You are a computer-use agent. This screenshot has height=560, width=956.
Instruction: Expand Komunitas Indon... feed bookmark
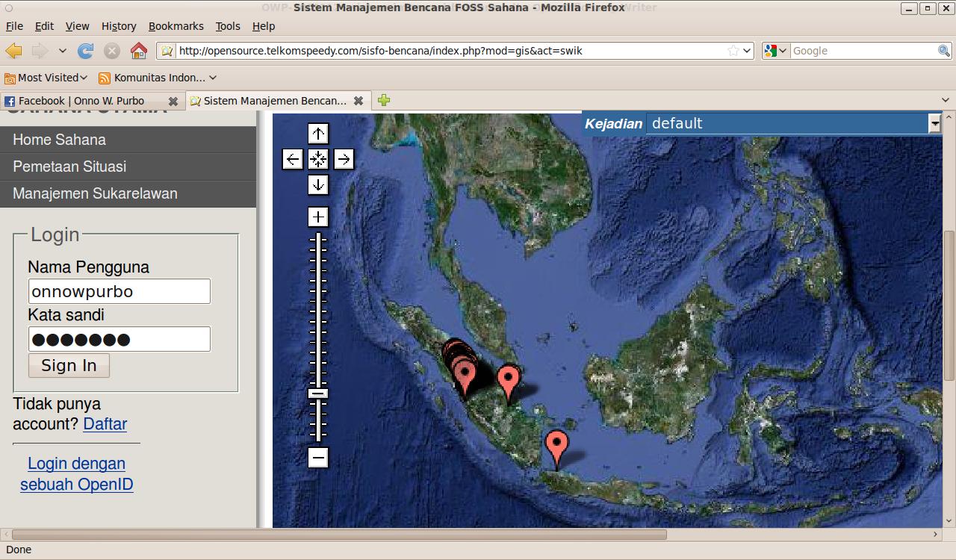click(158, 78)
